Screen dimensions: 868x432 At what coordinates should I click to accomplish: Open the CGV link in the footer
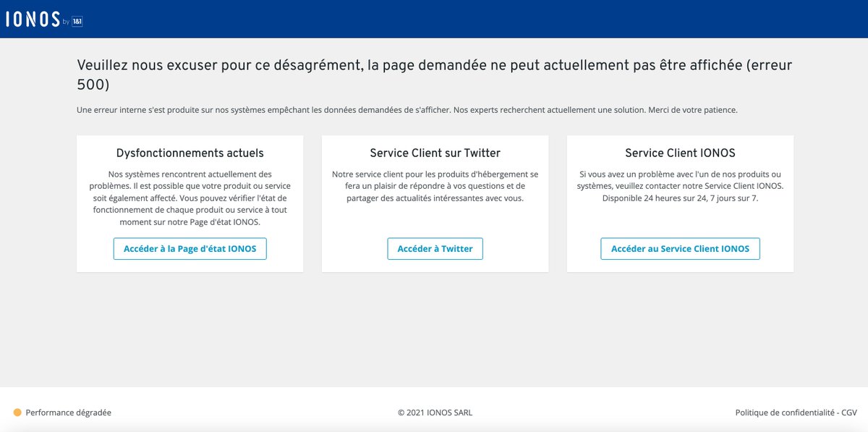click(849, 412)
